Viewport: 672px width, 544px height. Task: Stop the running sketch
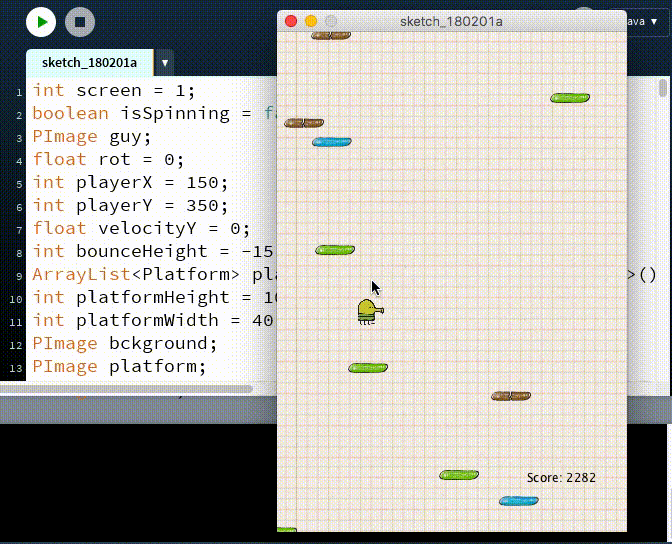click(80, 22)
